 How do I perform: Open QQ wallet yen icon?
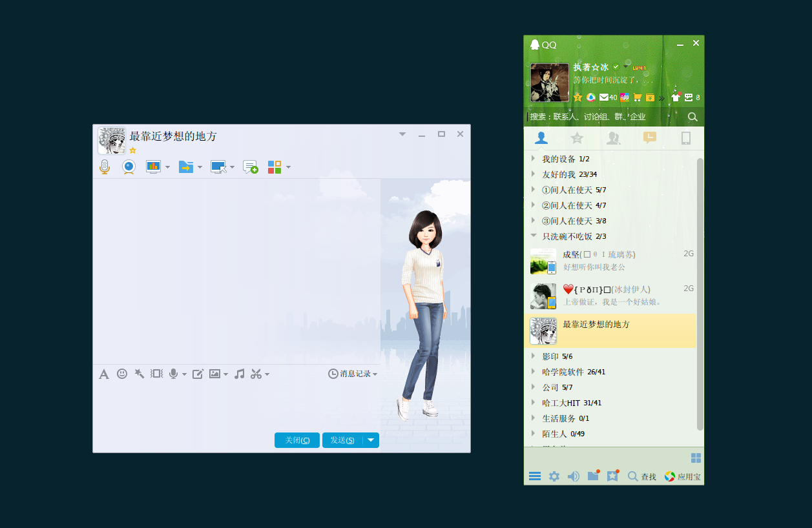coord(650,97)
